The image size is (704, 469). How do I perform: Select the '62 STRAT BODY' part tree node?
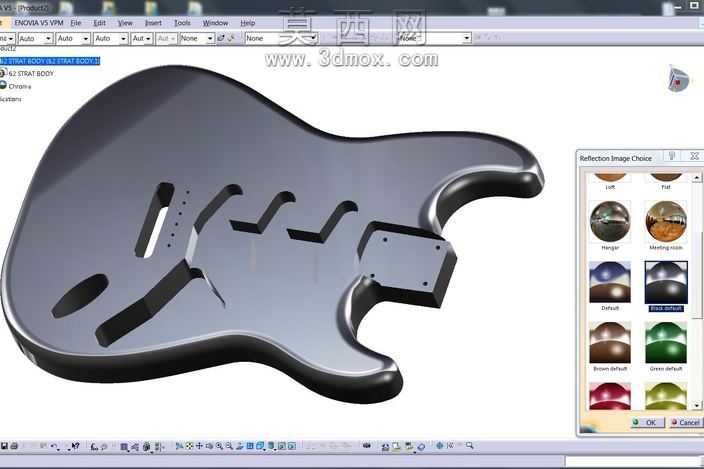[x=31, y=73]
